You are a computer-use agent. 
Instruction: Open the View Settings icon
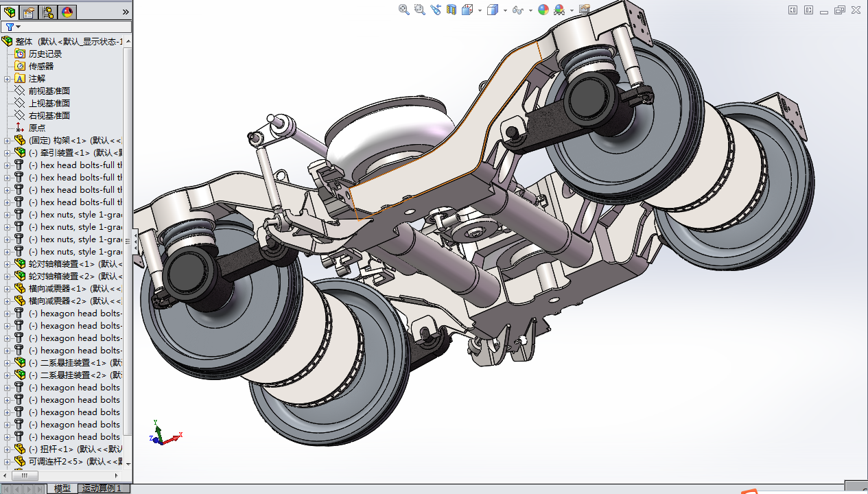pyautogui.click(x=585, y=10)
